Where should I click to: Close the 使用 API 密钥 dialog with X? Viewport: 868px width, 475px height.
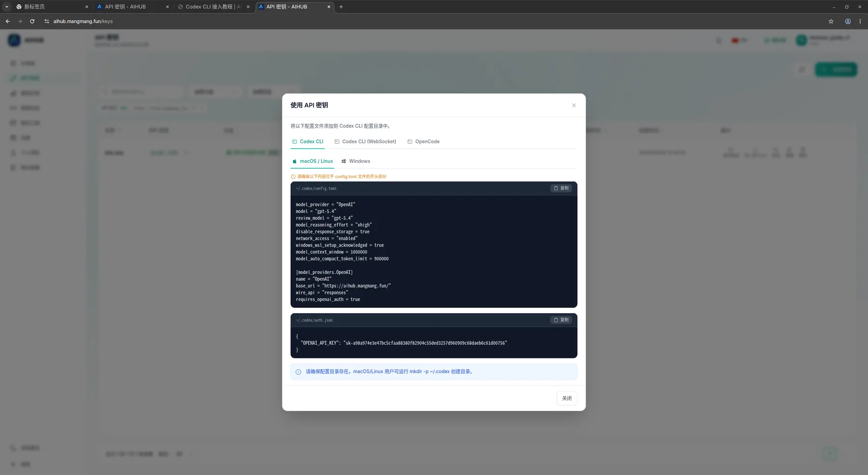click(x=574, y=106)
